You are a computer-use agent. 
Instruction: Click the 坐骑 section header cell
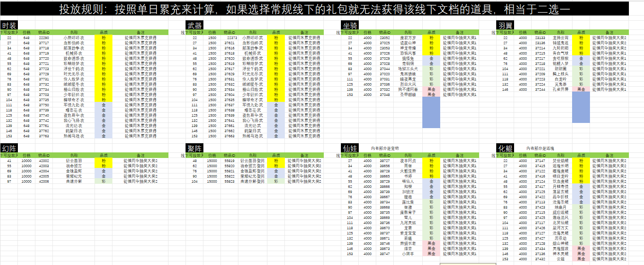[350, 25]
